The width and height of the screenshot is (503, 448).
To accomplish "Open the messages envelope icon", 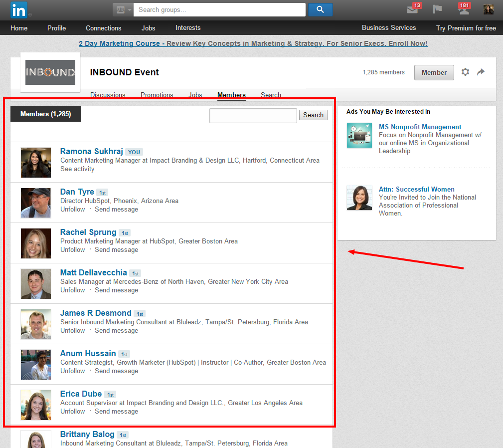I will click(412, 10).
